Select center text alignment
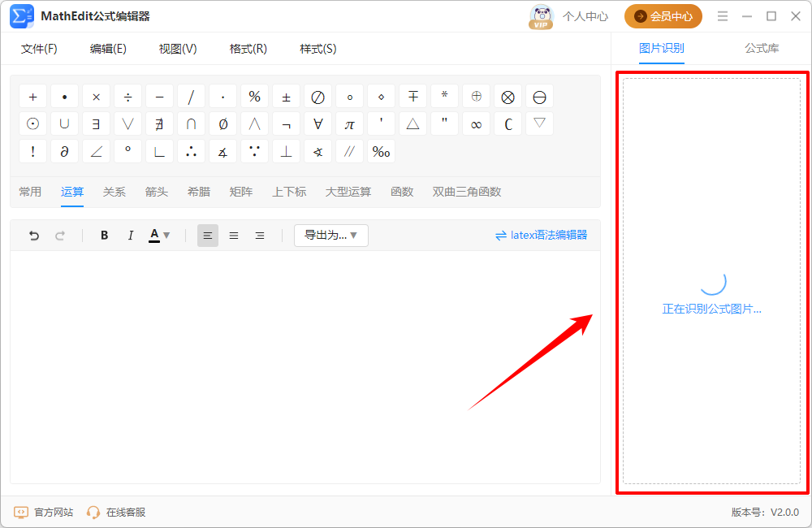This screenshot has width=812, height=528. click(x=234, y=236)
